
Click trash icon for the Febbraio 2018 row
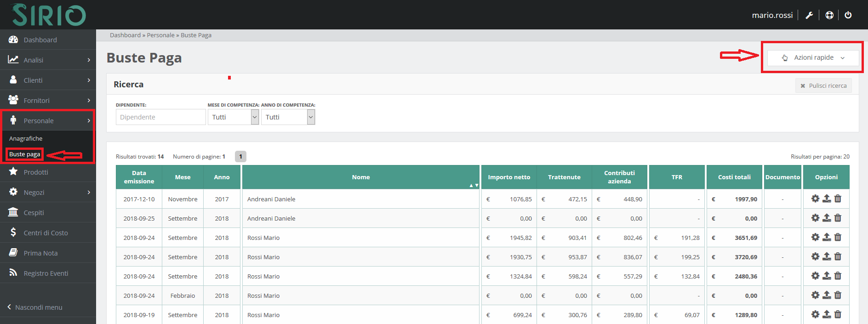point(838,295)
